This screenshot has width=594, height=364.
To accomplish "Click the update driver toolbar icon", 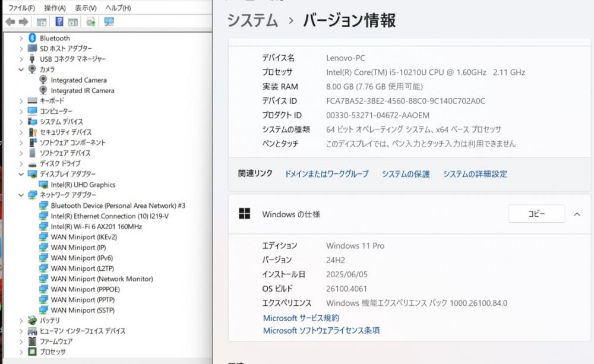I will pos(90,22).
